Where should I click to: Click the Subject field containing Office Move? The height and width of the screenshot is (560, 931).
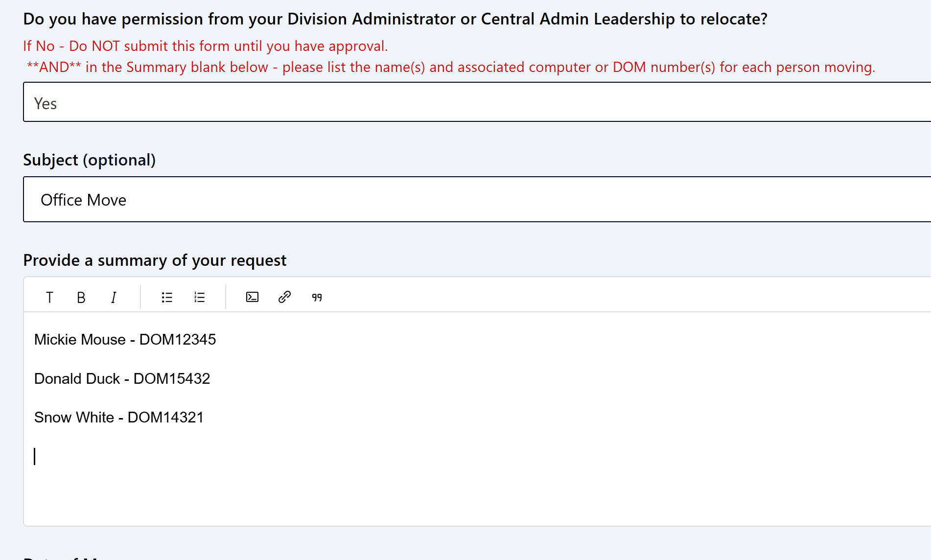coord(477,199)
